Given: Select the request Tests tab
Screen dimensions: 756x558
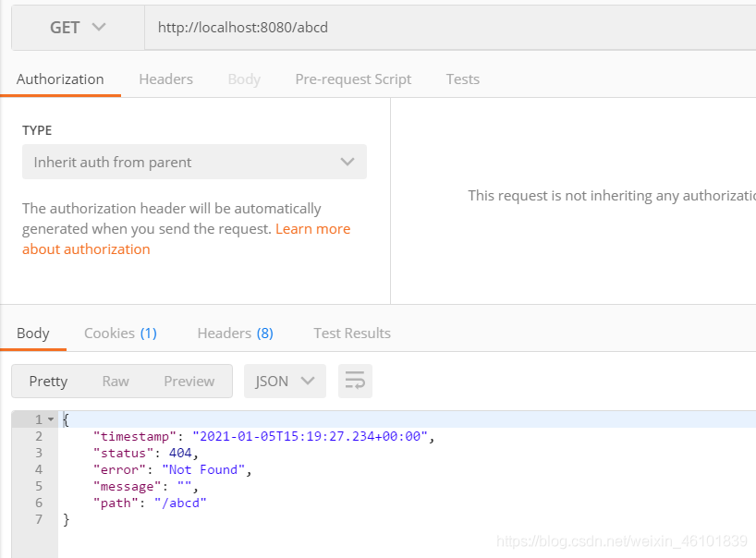Looking at the screenshot, I should pyautogui.click(x=462, y=79).
